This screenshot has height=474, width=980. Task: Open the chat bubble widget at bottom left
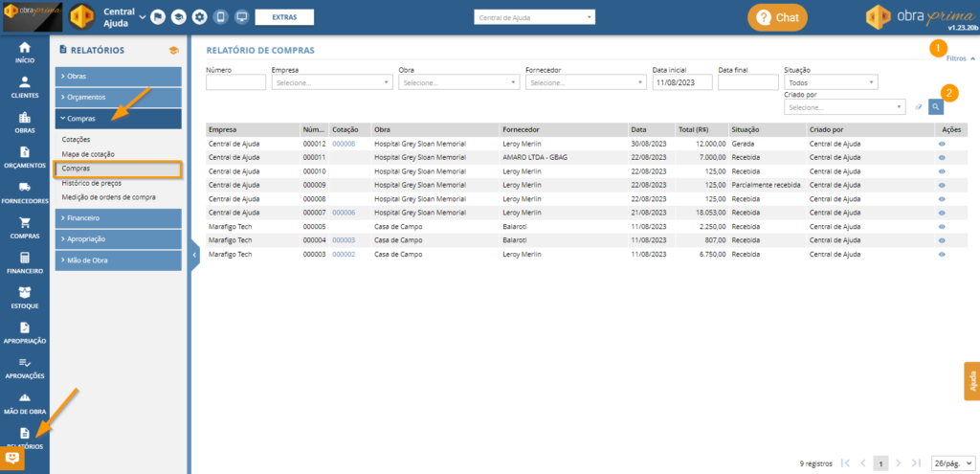(x=12, y=459)
